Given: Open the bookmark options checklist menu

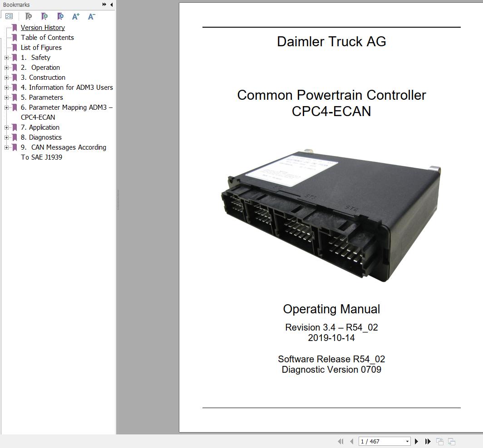Looking at the screenshot, I should tap(9, 16).
